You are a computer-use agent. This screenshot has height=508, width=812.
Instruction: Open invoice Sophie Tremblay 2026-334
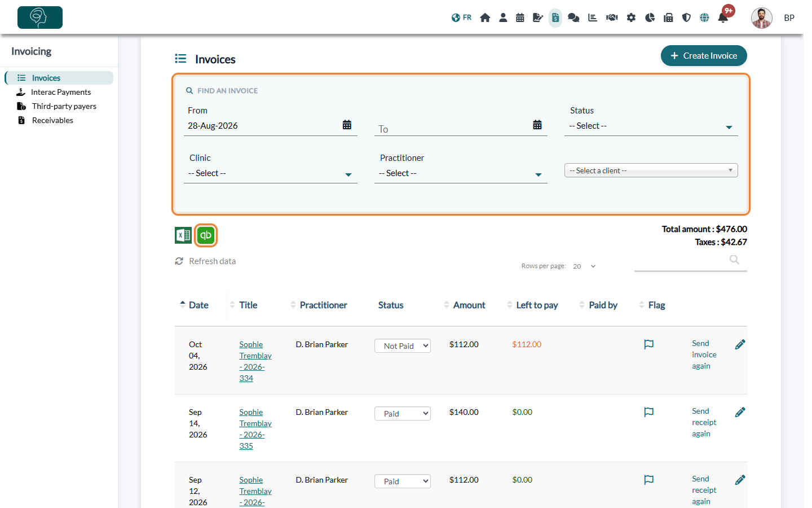coord(255,361)
